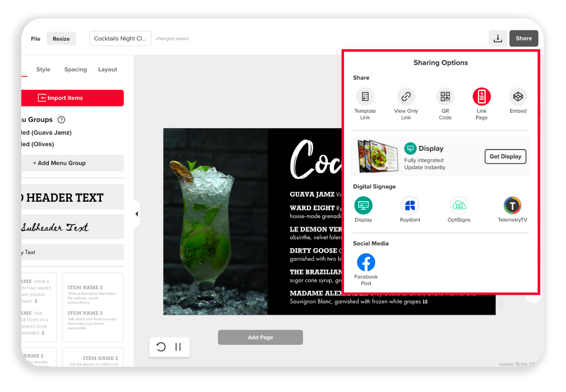566x392 pixels.
Task: Share as a Facebook Post
Action: [x=366, y=262]
